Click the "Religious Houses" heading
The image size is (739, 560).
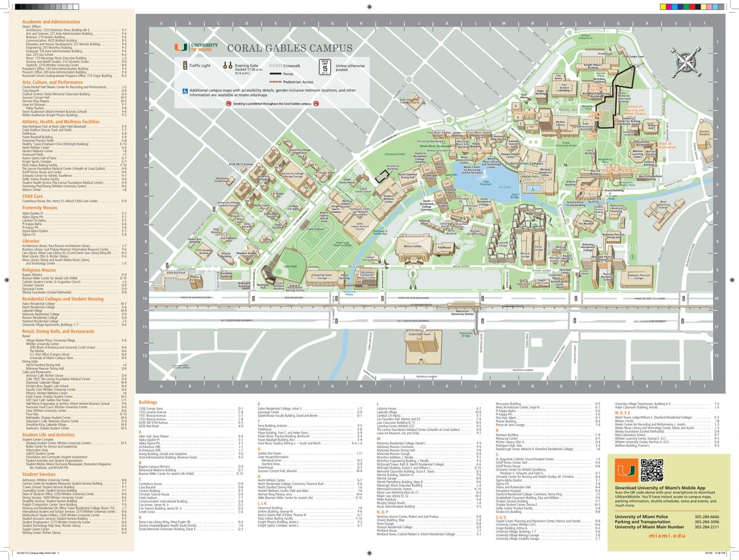(x=39, y=270)
